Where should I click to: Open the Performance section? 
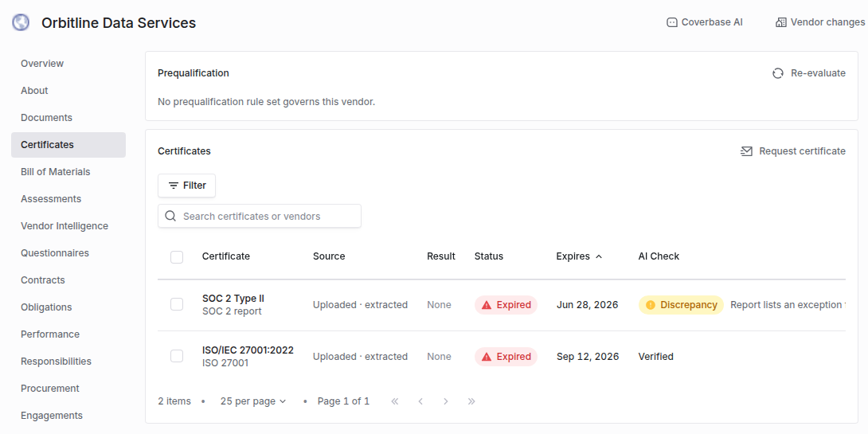(68, 335)
